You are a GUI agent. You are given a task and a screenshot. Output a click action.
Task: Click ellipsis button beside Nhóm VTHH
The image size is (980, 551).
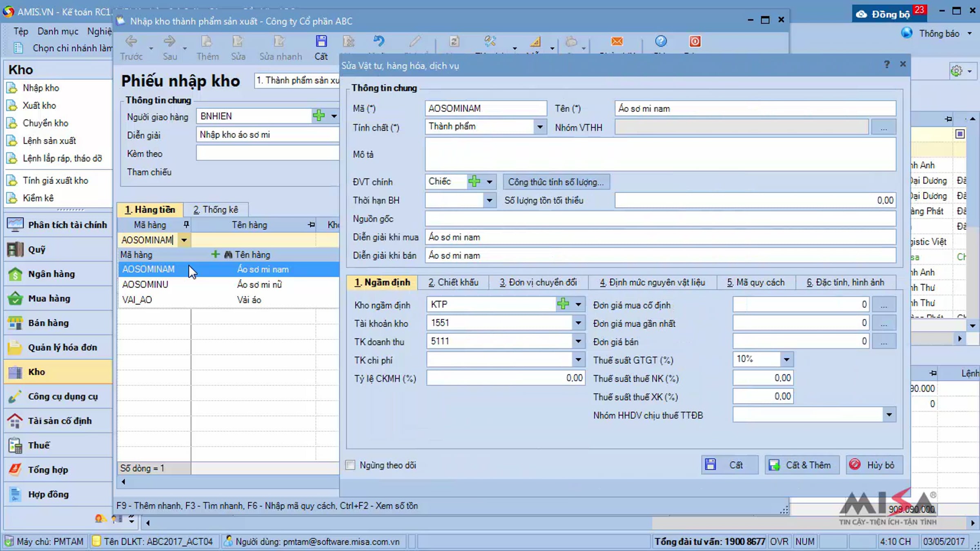(x=884, y=127)
